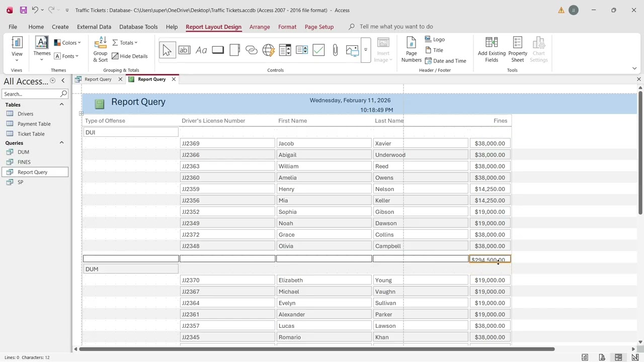Switch to the External Data tab
Screen dimensions: 644x362
94,27
